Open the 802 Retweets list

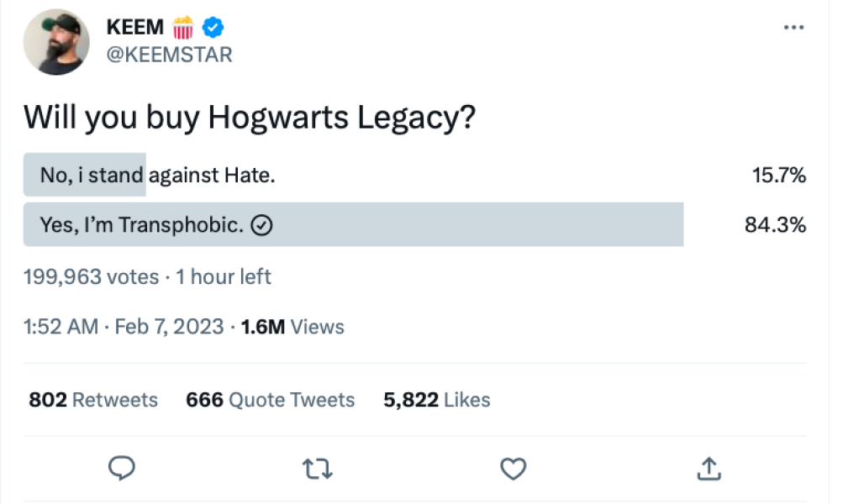click(92, 400)
